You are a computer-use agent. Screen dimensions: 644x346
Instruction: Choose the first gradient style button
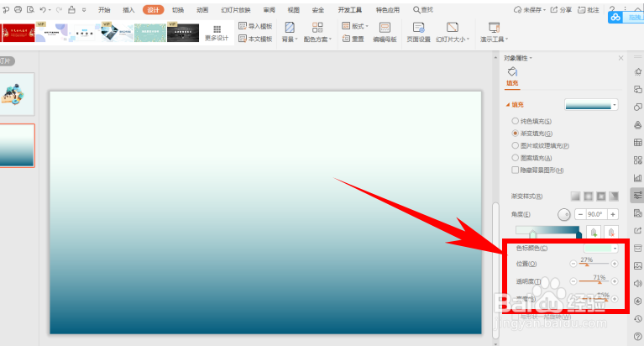pyautogui.click(x=575, y=196)
